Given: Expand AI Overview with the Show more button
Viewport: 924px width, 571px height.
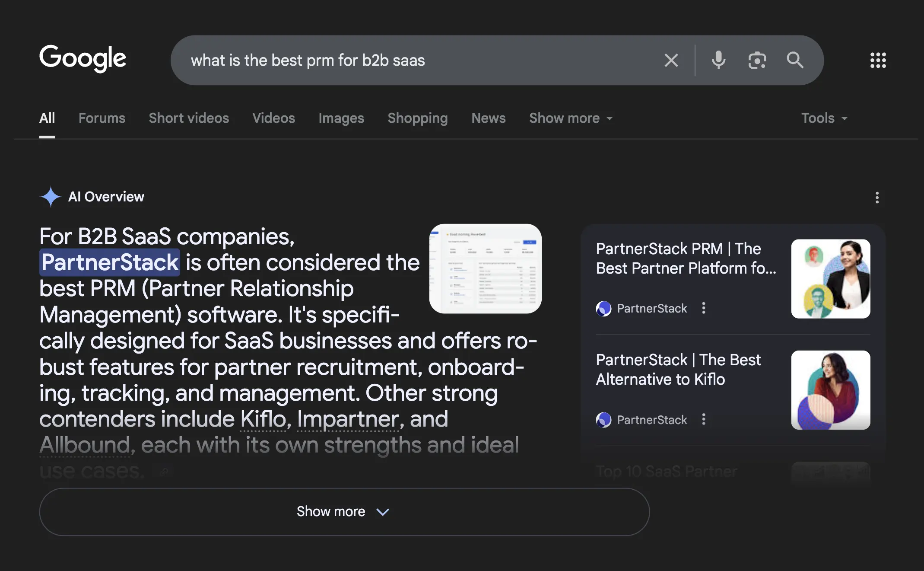Looking at the screenshot, I should [x=344, y=512].
